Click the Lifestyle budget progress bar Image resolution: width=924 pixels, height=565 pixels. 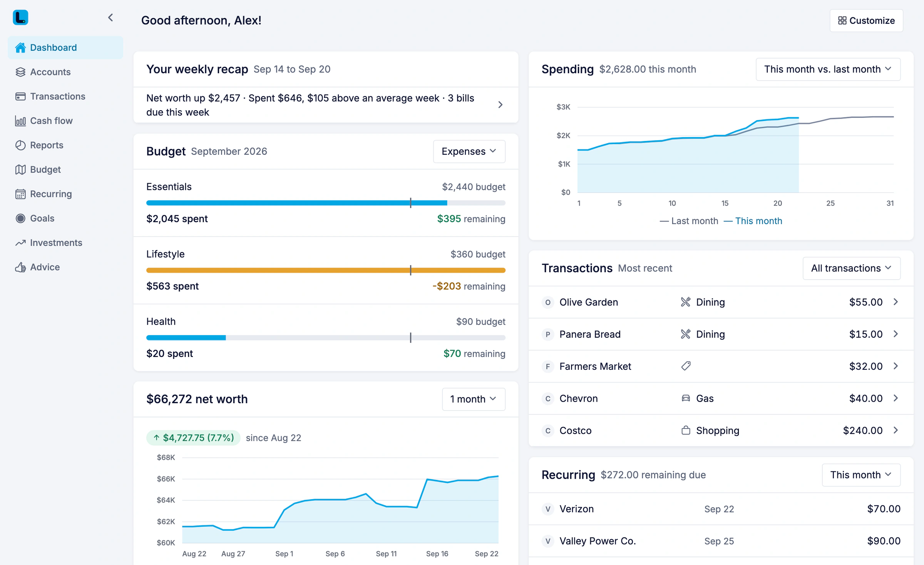pos(326,270)
